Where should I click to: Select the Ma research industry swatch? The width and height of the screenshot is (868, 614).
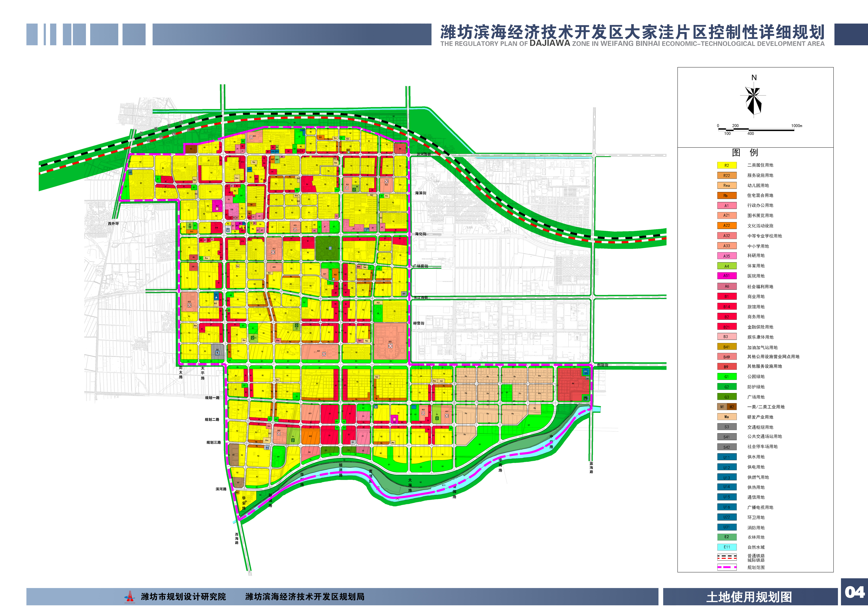[x=727, y=417]
